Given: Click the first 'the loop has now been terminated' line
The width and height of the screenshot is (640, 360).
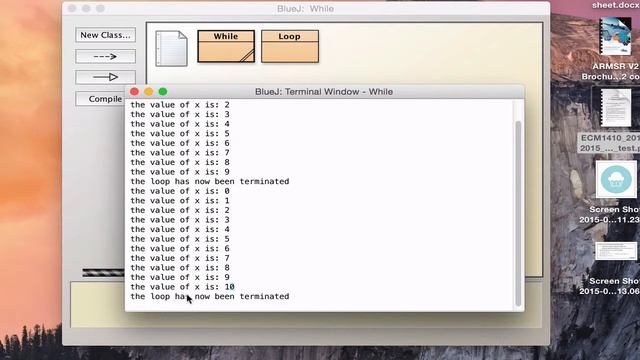Looking at the screenshot, I should pyautogui.click(x=210, y=181).
